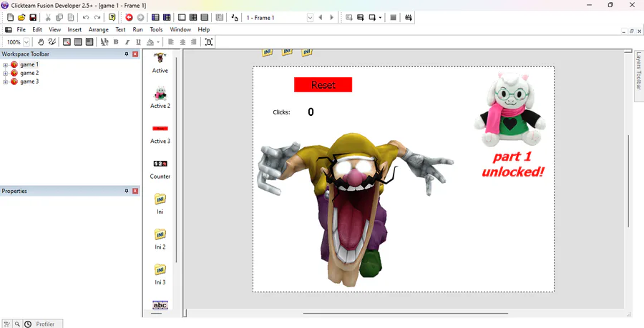Open the Storyboard editor icon
644x328 pixels.
click(155, 18)
